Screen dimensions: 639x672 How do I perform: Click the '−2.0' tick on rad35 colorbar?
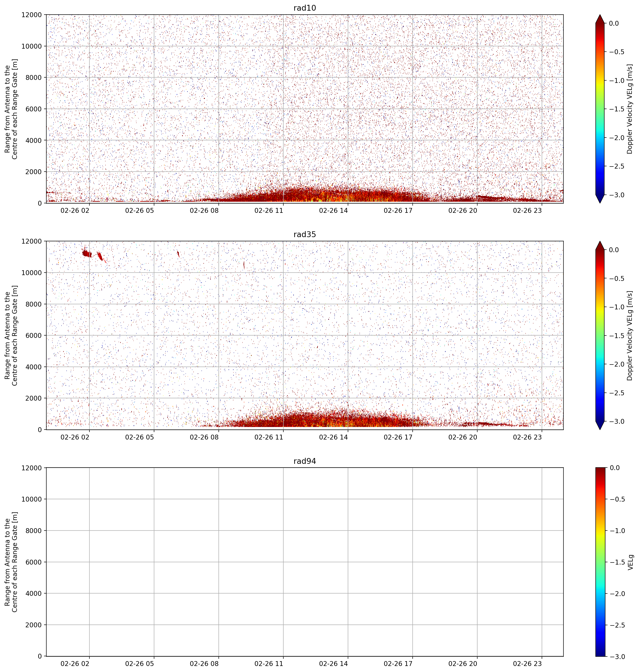click(617, 364)
